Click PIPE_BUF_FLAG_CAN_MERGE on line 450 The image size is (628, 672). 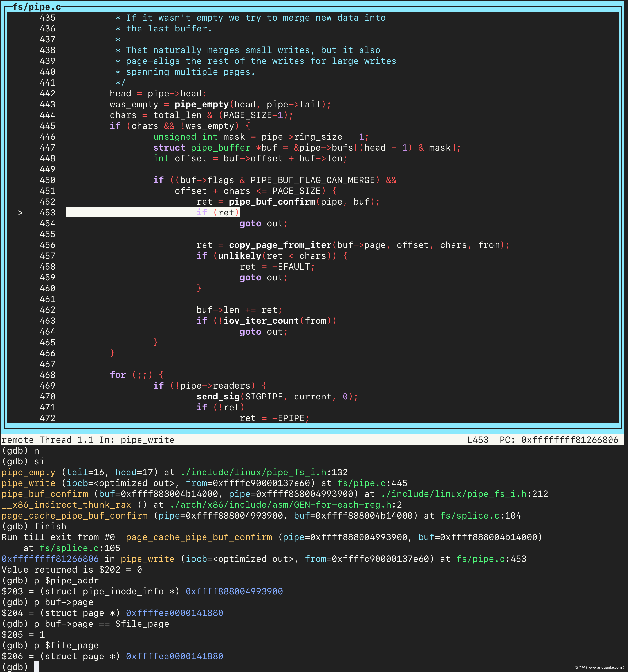coord(313,180)
